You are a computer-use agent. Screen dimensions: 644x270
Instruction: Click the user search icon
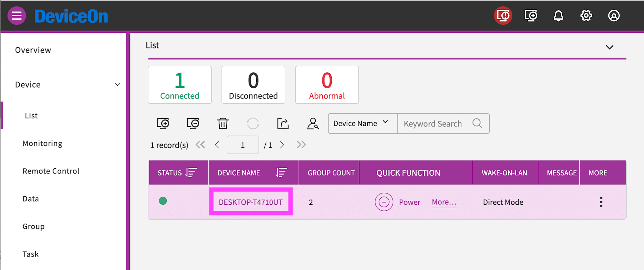pos(313,123)
